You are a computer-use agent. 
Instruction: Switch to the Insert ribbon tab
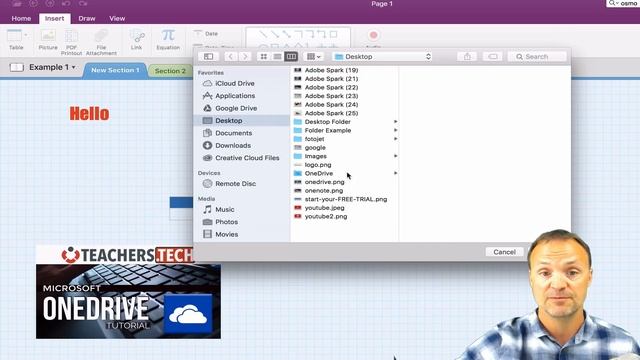[x=54, y=18]
